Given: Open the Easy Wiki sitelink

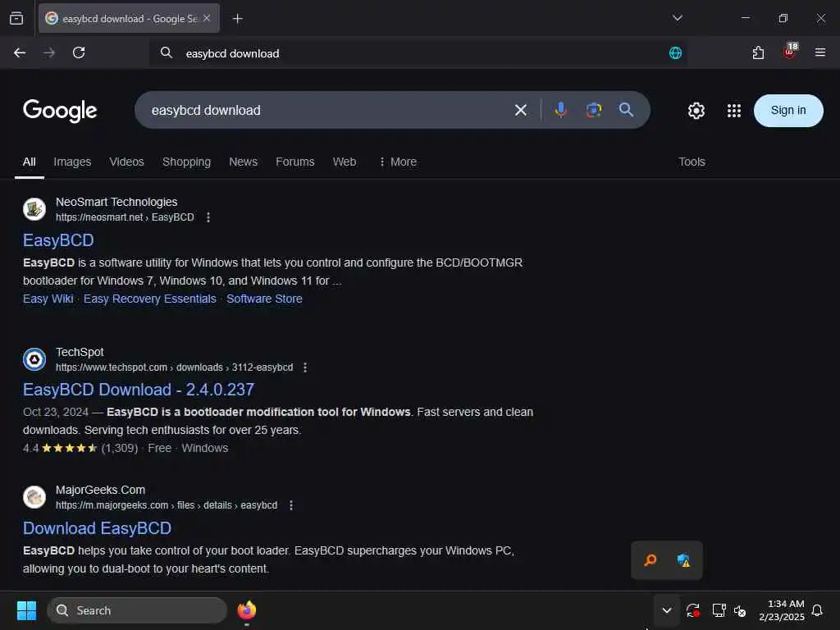Looking at the screenshot, I should [x=48, y=299].
